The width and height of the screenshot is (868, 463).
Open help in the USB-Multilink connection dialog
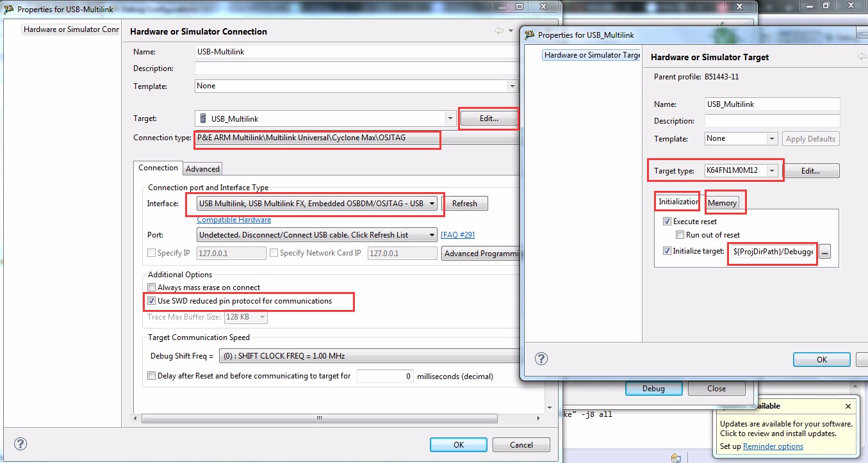click(20, 444)
